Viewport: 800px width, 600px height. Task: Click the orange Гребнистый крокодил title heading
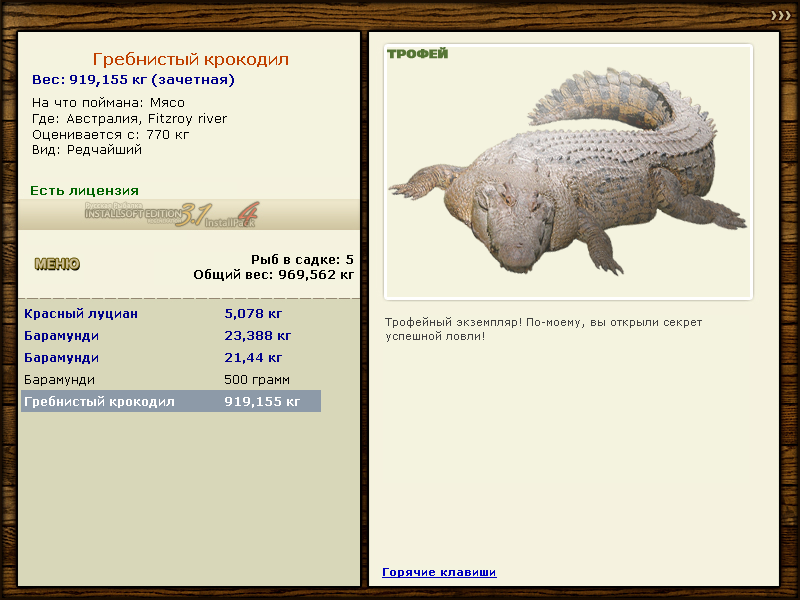click(190, 60)
